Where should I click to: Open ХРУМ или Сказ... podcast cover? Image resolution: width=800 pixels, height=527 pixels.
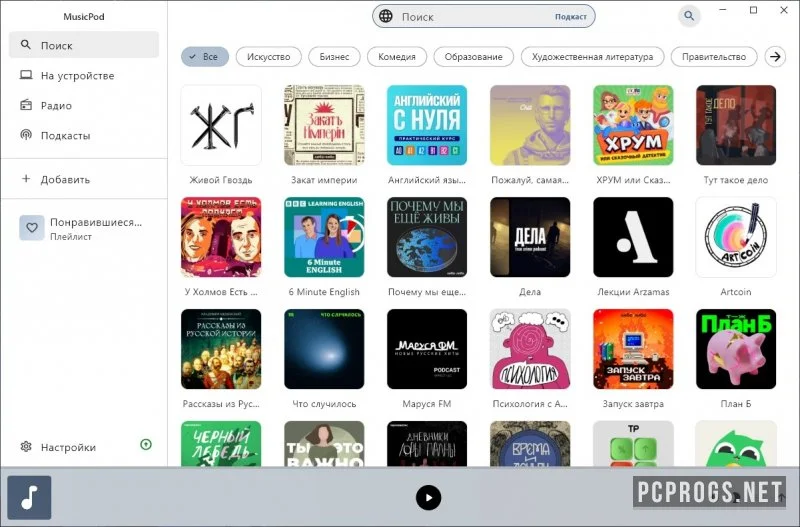click(x=633, y=125)
